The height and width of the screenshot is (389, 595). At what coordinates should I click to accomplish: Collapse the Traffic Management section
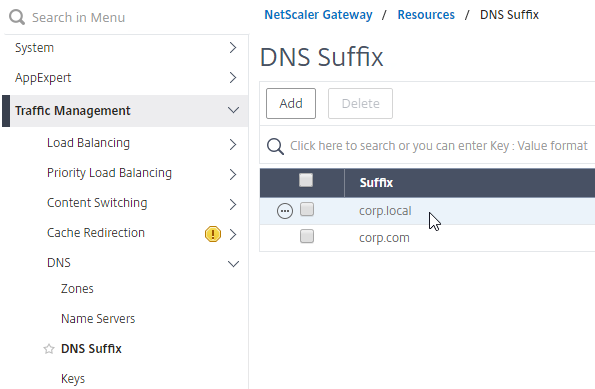click(233, 110)
